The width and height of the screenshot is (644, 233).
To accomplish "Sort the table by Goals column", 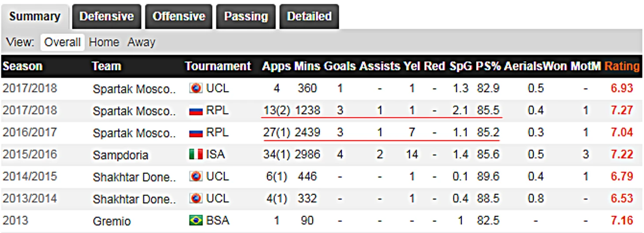I will [340, 67].
